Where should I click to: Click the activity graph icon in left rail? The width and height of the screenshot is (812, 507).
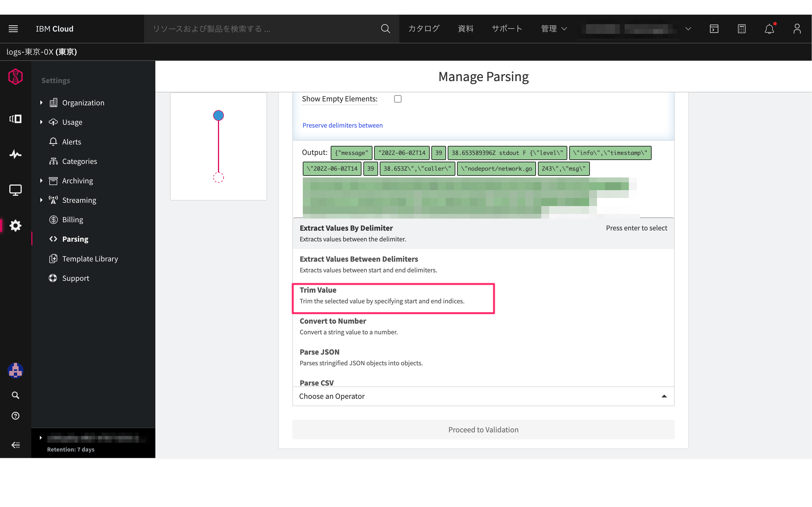point(16,154)
